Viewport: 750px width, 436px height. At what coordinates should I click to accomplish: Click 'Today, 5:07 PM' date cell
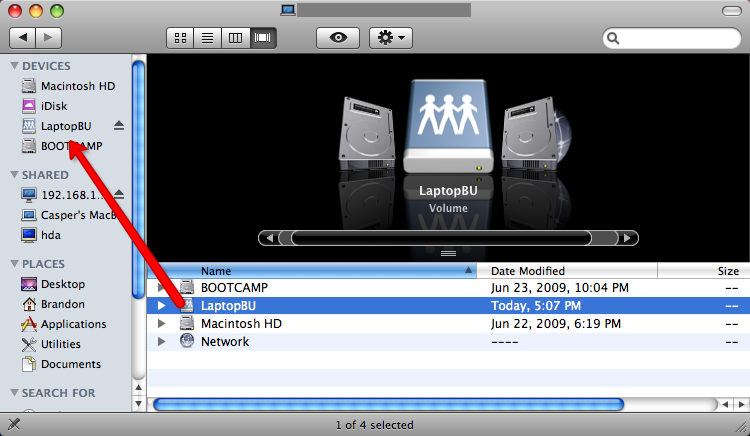click(x=536, y=305)
